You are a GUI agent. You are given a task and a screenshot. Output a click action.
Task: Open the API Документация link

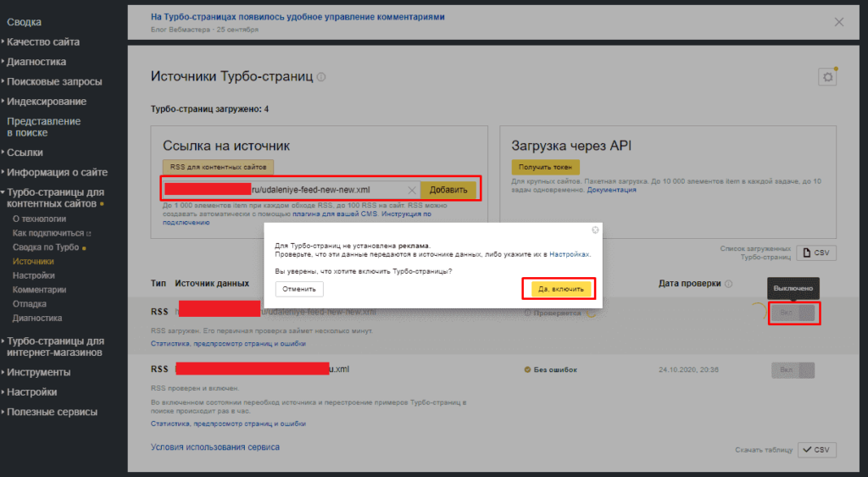coord(611,190)
